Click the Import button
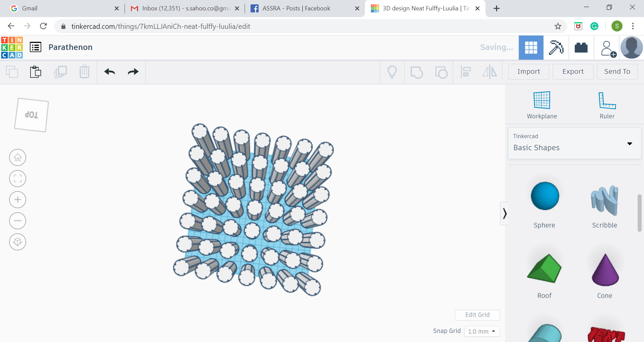The width and height of the screenshot is (644, 342). pyautogui.click(x=529, y=72)
